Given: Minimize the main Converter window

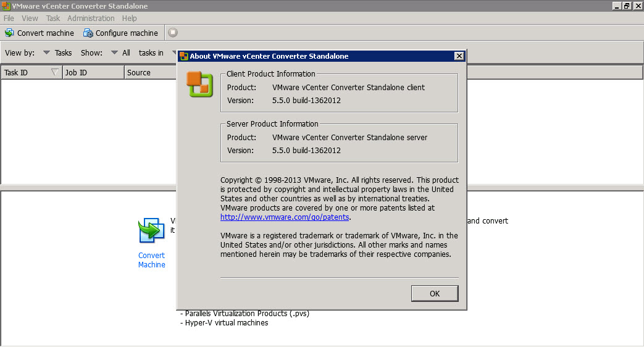Looking at the screenshot, I should tap(616, 6).
